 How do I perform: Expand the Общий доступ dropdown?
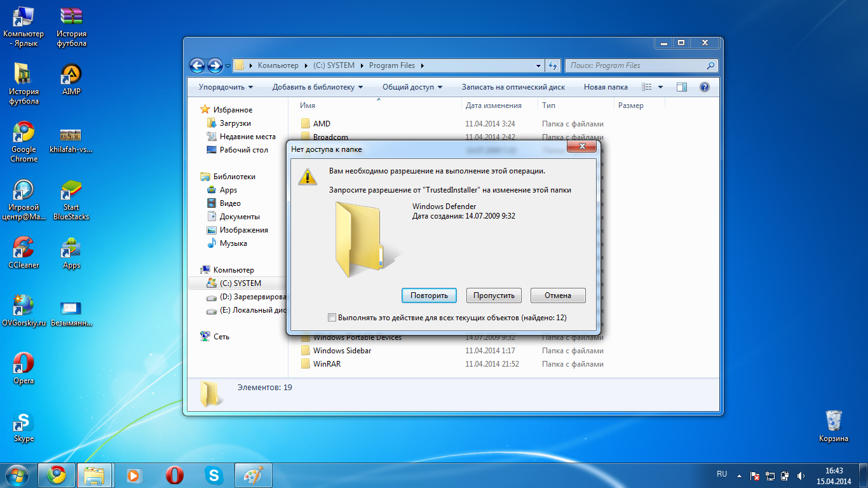[412, 87]
